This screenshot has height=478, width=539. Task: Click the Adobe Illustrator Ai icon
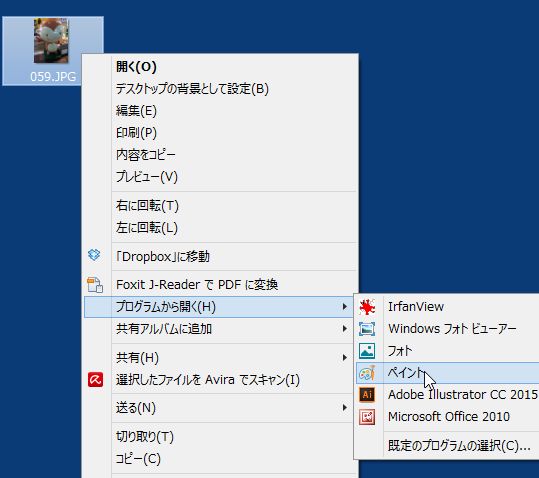click(367, 395)
